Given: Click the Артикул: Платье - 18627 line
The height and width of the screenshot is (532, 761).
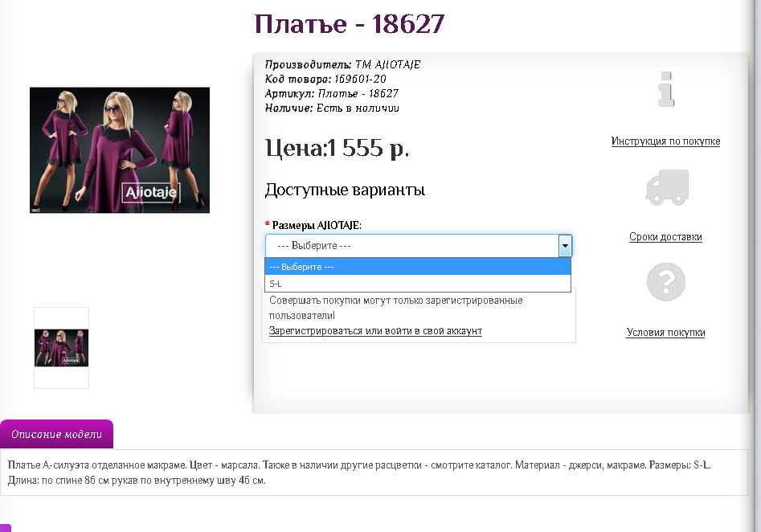Looking at the screenshot, I should pyautogui.click(x=332, y=94).
